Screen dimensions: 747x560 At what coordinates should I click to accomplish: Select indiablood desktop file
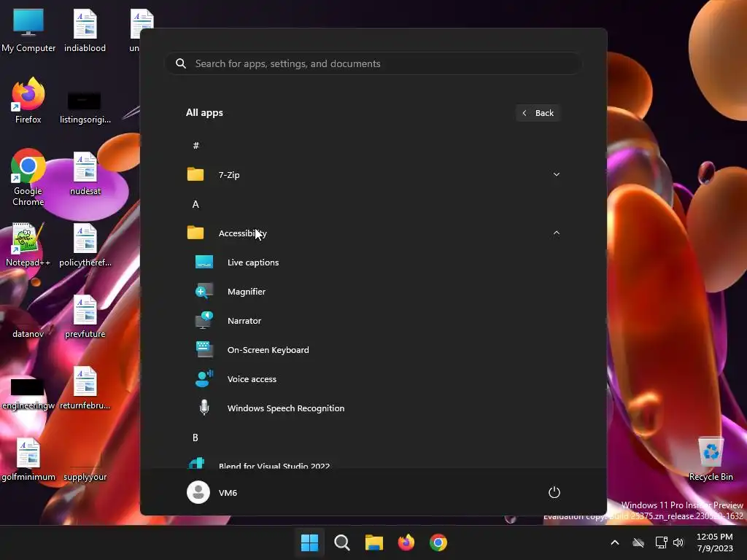click(x=85, y=30)
